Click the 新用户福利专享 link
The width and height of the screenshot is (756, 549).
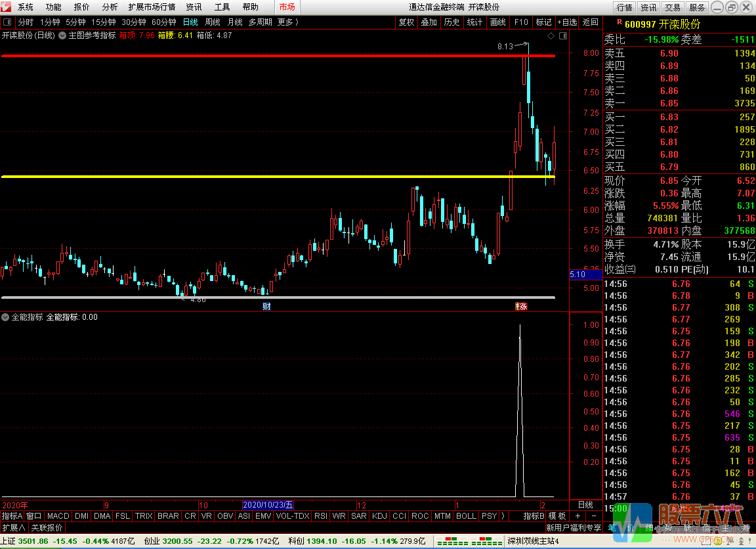(x=574, y=528)
